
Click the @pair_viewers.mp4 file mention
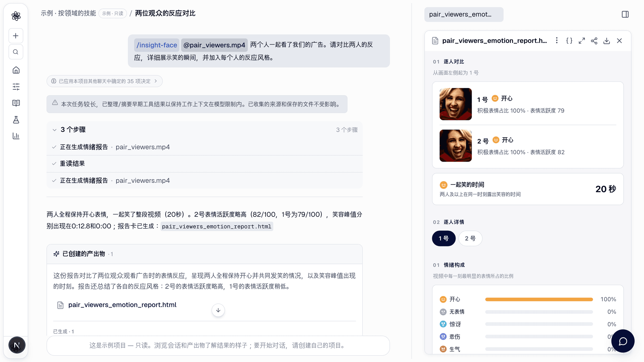click(214, 45)
